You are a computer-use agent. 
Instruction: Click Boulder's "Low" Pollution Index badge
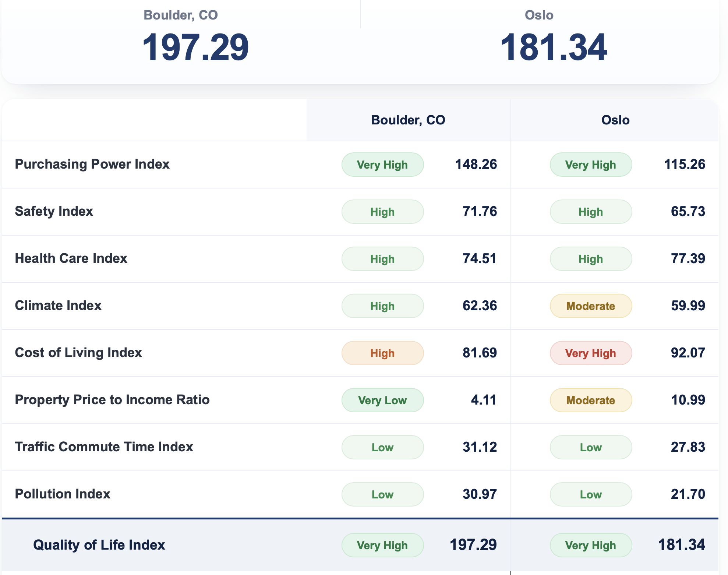383,494
